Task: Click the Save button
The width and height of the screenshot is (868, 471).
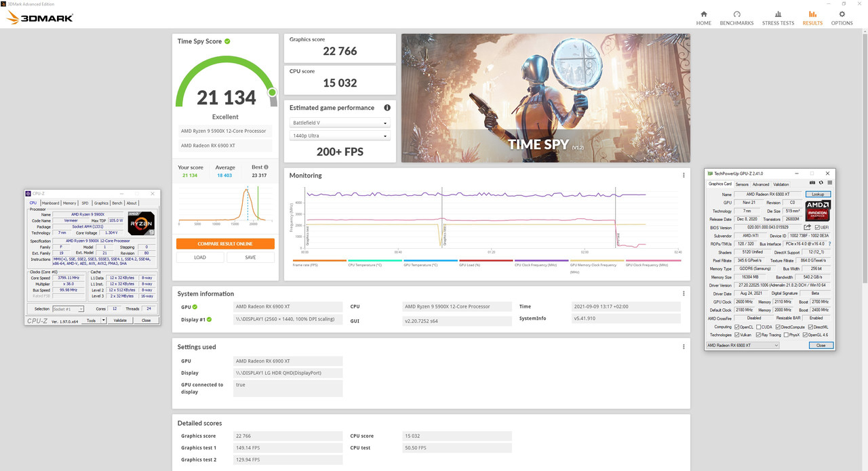Action: (x=251, y=258)
